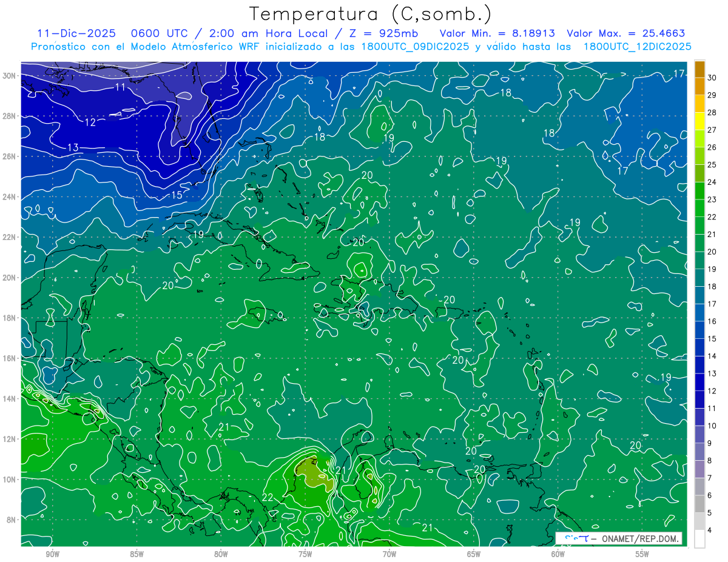Click the '20N' latitude axis label
The height and width of the screenshot is (562, 728).
[10, 278]
